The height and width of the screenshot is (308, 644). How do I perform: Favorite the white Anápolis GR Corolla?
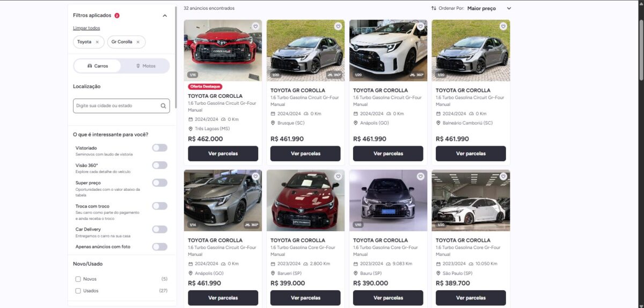click(x=421, y=26)
